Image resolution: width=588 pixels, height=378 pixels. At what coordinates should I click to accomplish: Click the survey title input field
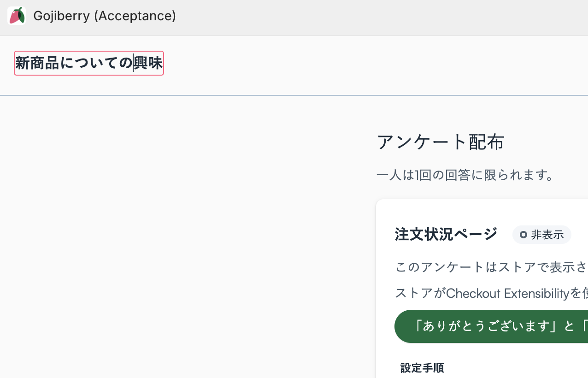(89, 63)
